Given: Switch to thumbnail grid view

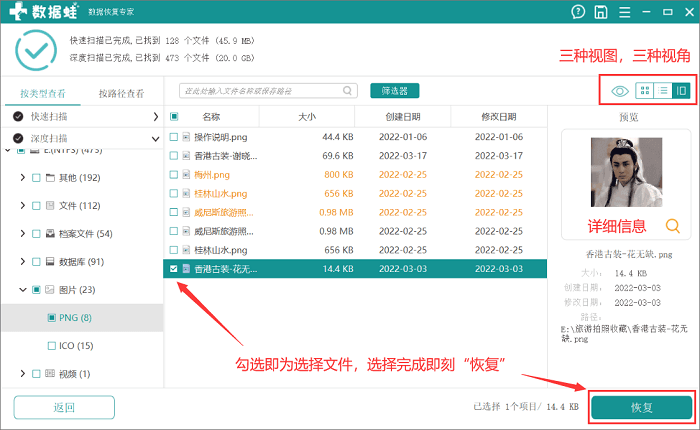Looking at the screenshot, I should (645, 91).
